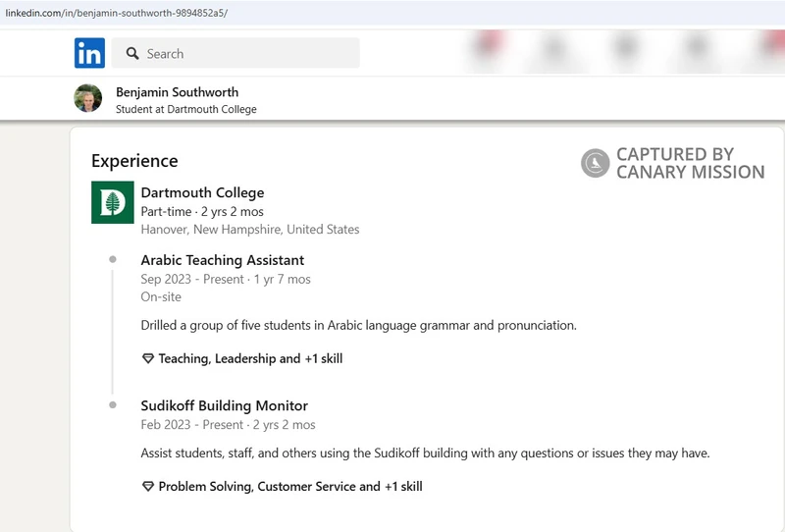Image resolution: width=785 pixels, height=532 pixels.
Task: Click the LinkedIn home logo
Action: click(89, 53)
